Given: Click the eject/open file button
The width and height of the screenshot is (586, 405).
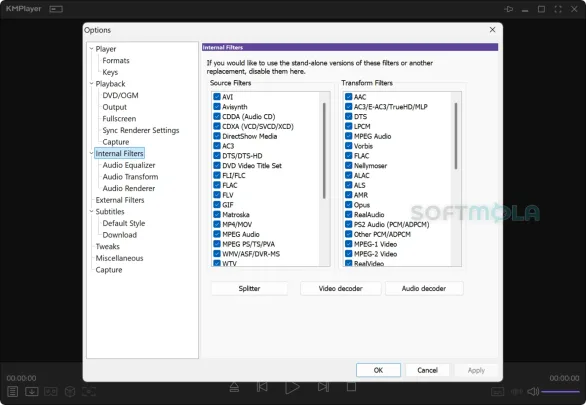Looking at the screenshot, I should (234, 387).
